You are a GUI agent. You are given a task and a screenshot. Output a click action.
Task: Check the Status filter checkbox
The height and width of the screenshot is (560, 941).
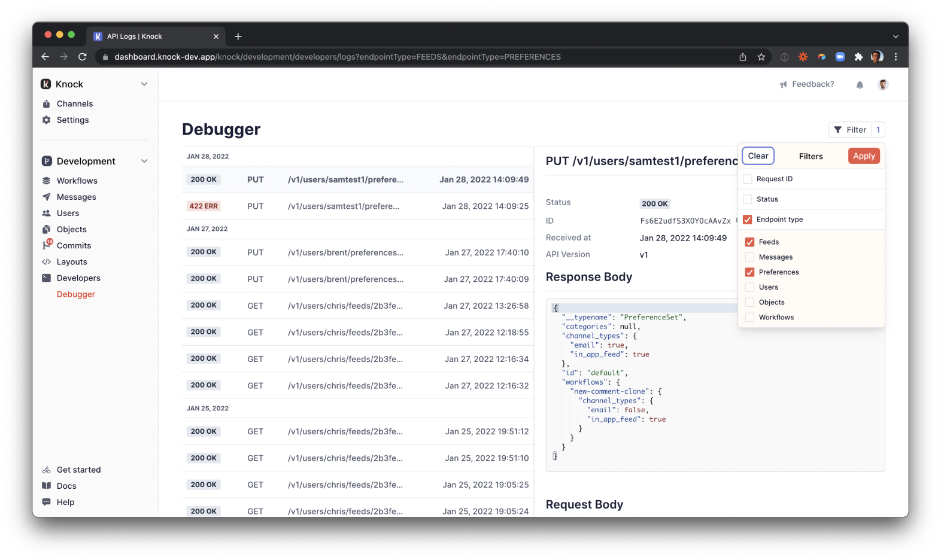tap(748, 199)
